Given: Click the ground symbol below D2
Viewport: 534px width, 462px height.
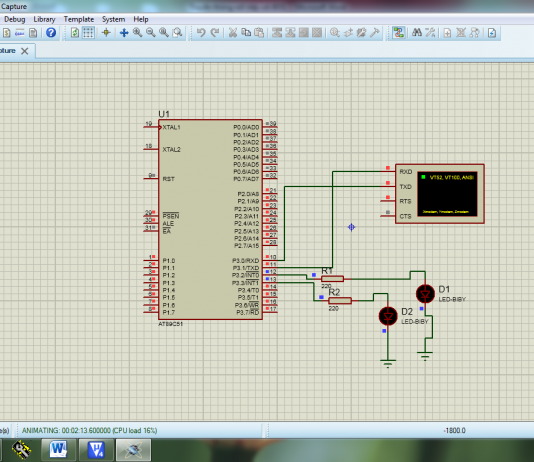Looking at the screenshot, I should (x=388, y=364).
